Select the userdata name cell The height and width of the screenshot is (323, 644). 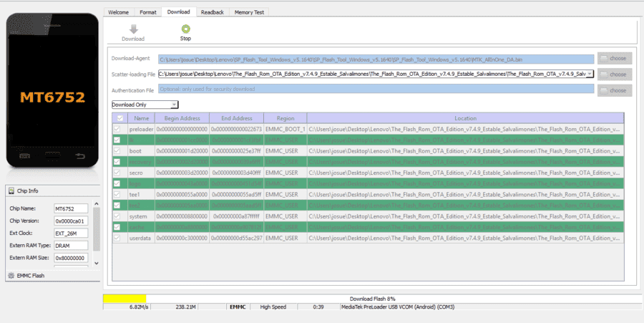click(141, 238)
